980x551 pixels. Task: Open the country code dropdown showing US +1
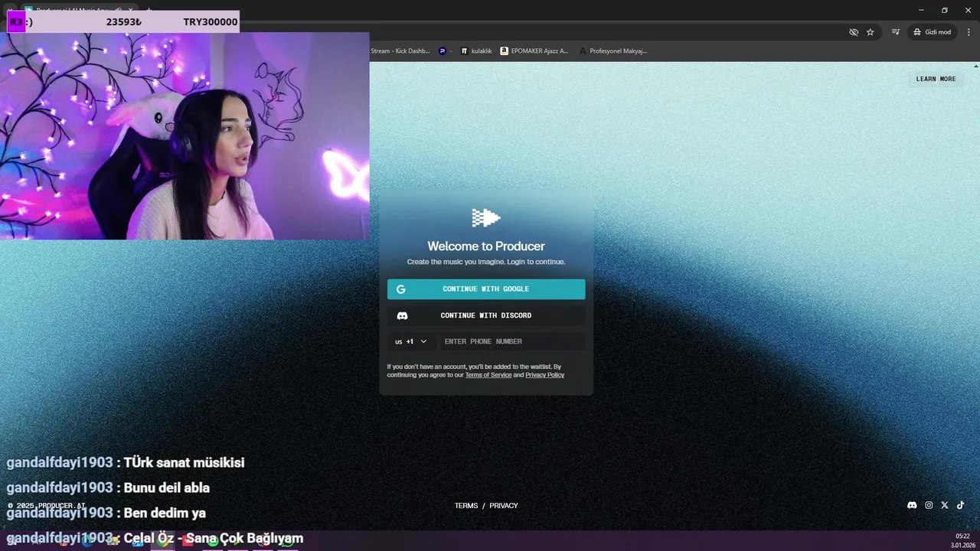(410, 341)
